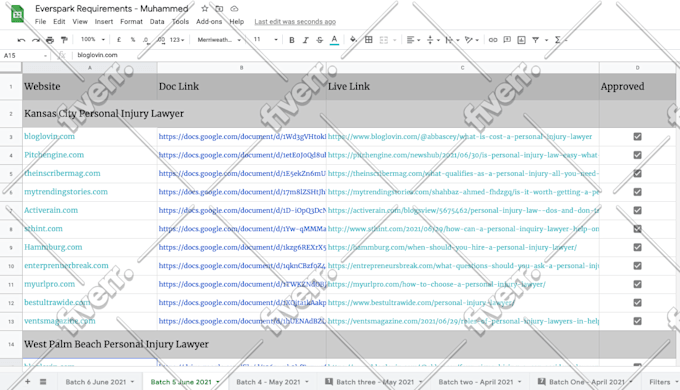Screen dimensions: 680x390
Task: Format selected cells as percent
Action: (x=133, y=39)
